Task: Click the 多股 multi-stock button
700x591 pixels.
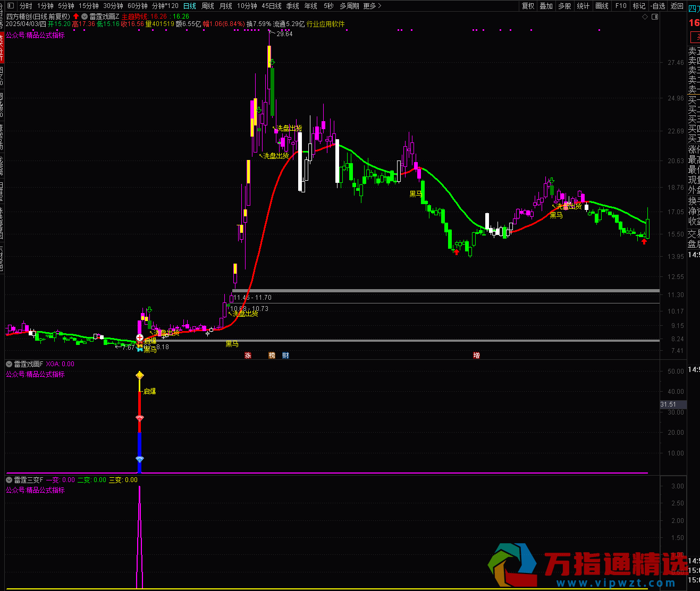Action: coord(564,6)
